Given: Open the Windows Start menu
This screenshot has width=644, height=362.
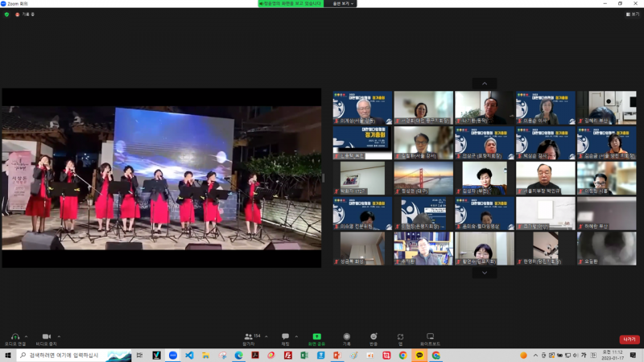Looking at the screenshot, I should pos(8,356).
